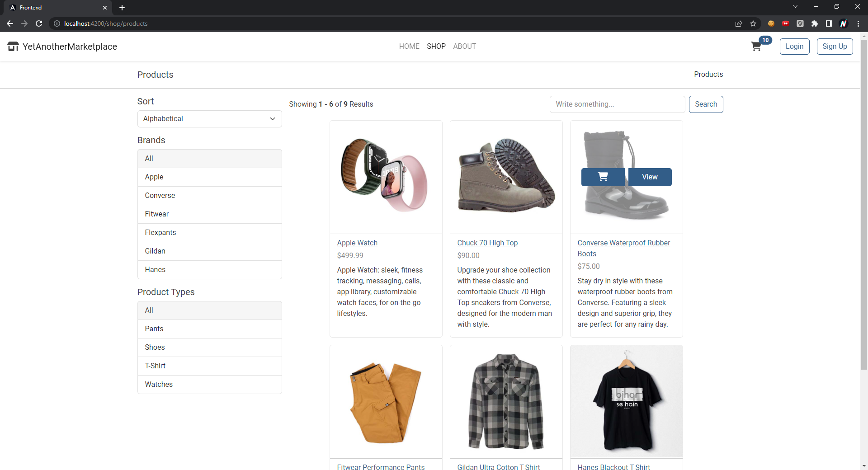
Task: Select the SHOP nav item
Action: tap(436, 46)
